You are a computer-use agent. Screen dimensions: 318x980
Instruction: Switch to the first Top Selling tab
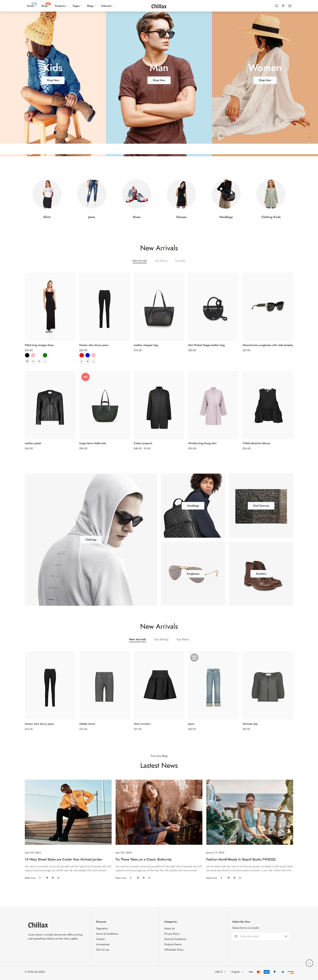coord(161,261)
